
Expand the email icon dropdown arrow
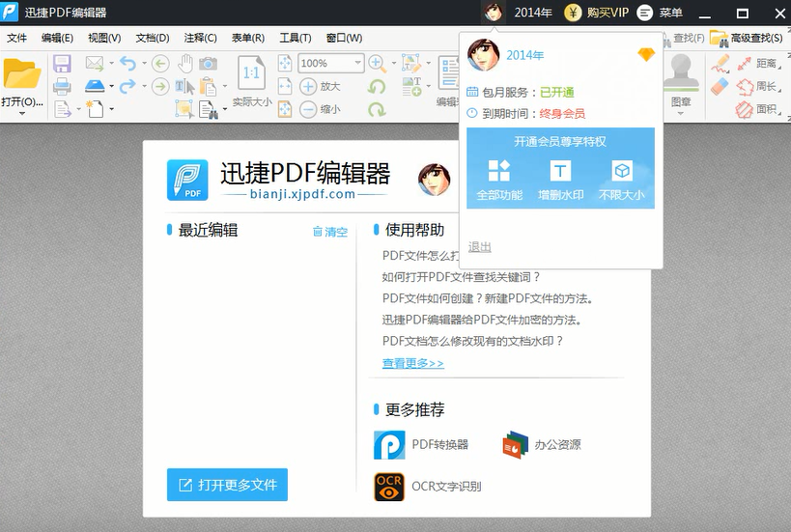tap(111, 64)
